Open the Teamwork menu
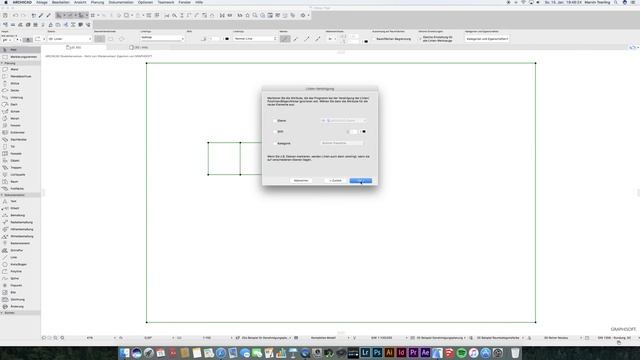The width and height of the screenshot is (640, 360). click(166, 2)
